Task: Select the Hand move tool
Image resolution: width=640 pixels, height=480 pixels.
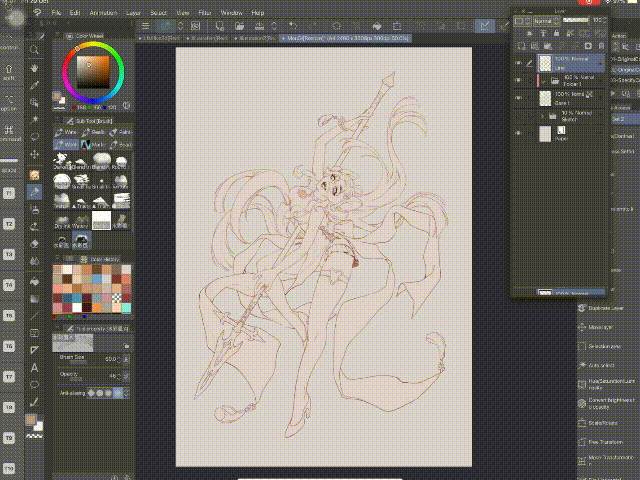Action: click(35, 68)
